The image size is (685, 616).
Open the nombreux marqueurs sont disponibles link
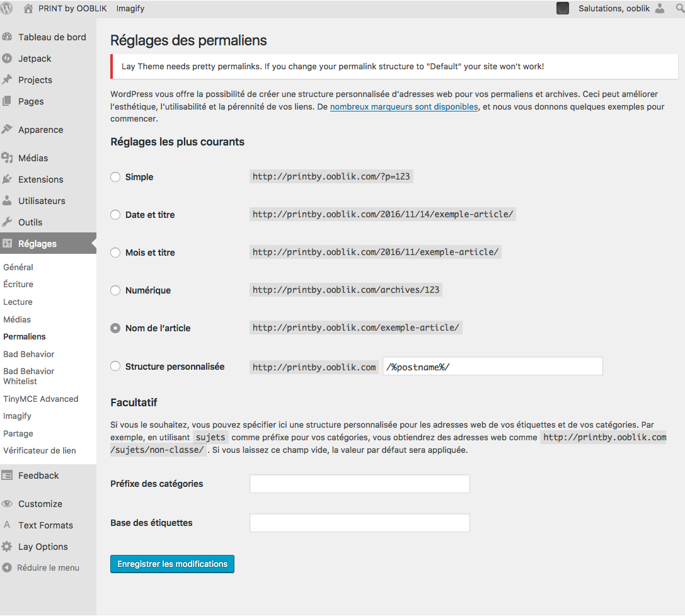coord(404,106)
